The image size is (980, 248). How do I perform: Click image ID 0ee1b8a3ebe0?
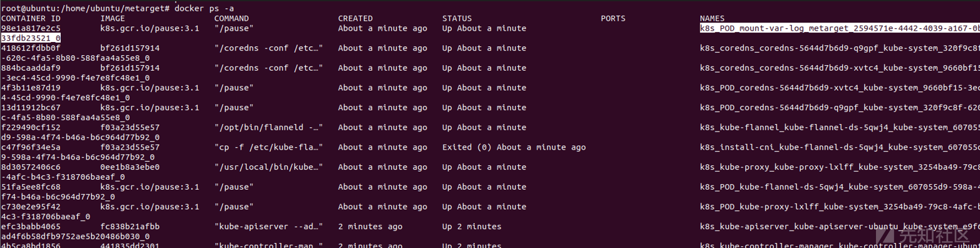click(x=130, y=167)
